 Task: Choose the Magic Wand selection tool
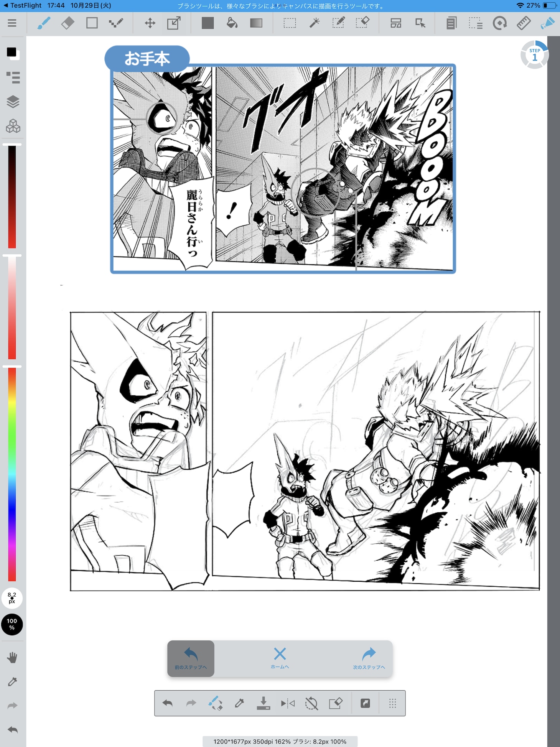click(x=314, y=23)
